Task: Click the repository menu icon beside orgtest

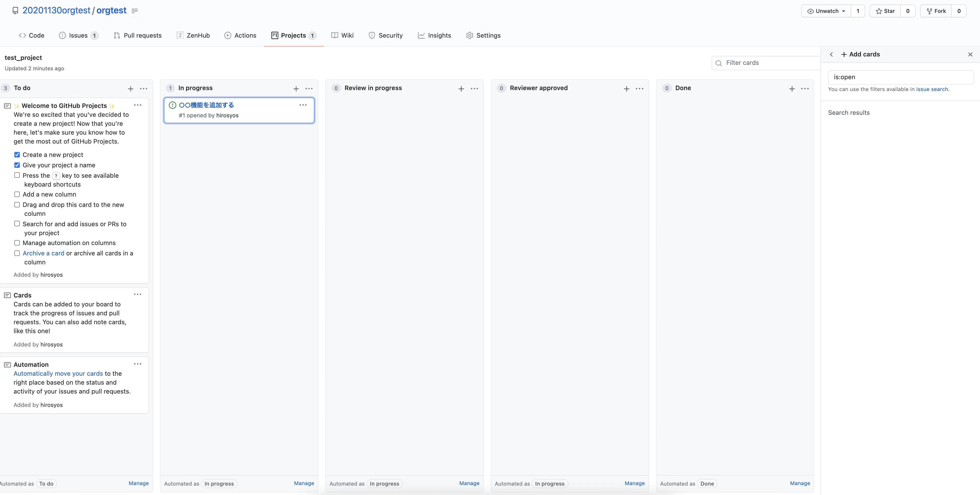Action: coord(135,11)
